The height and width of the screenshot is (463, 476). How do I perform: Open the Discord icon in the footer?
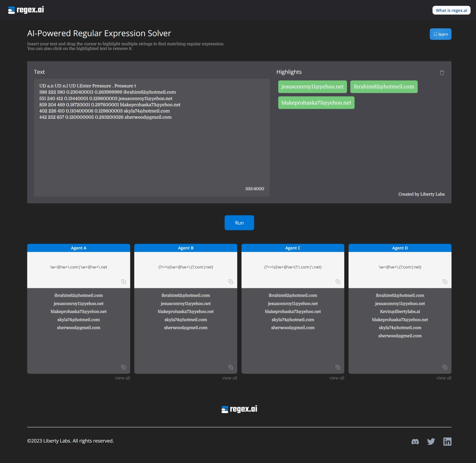(x=415, y=442)
